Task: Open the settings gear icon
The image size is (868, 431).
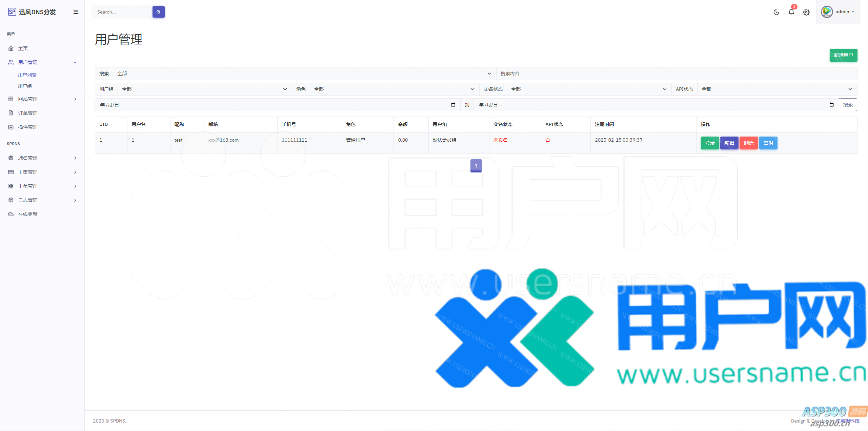Action: pos(806,12)
